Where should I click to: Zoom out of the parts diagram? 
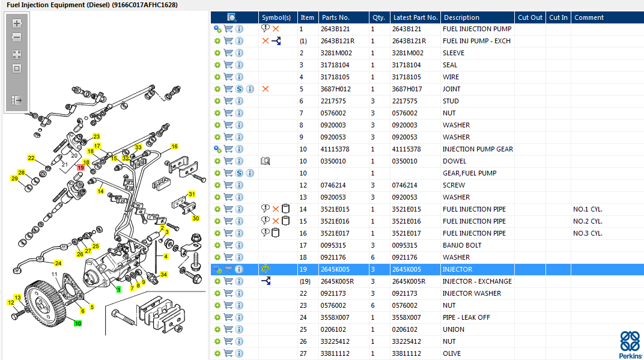coord(17,37)
